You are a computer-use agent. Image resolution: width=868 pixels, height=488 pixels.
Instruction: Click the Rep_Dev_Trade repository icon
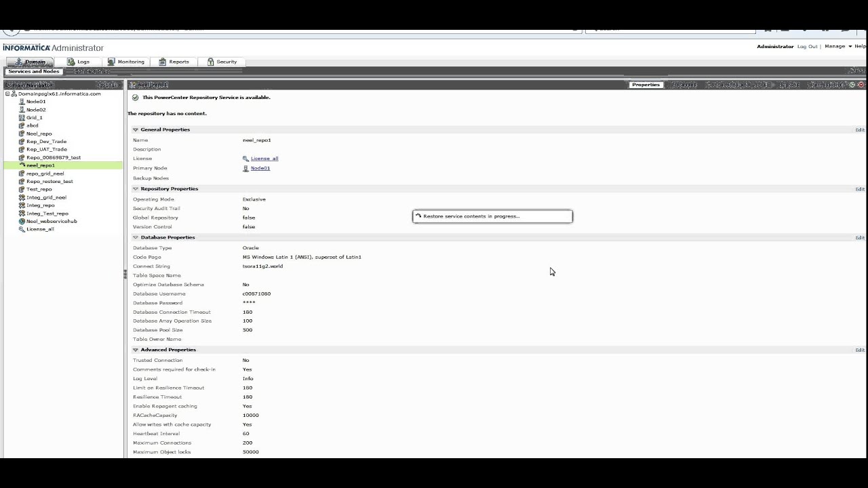[22, 142]
